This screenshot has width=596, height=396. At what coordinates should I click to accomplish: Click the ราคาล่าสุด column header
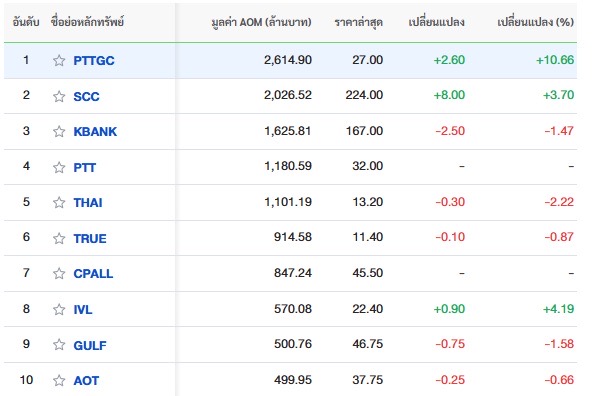pyautogui.click(x=358, y=23)
